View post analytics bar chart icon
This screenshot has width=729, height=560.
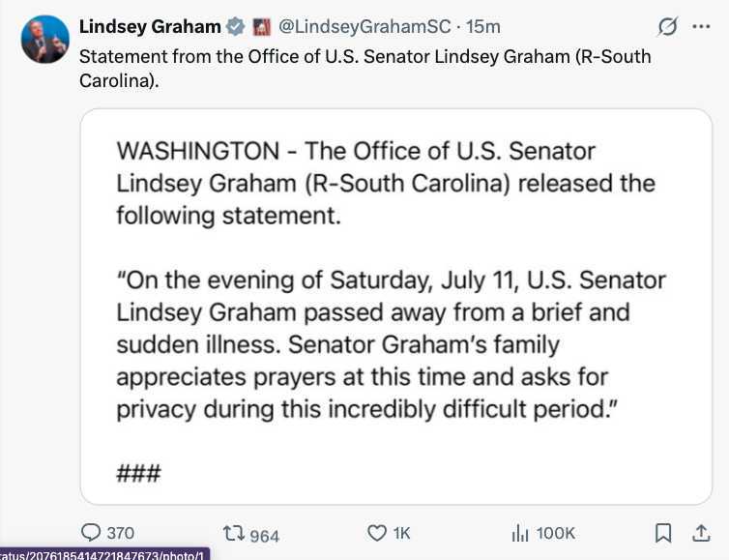tap(520, 533)
